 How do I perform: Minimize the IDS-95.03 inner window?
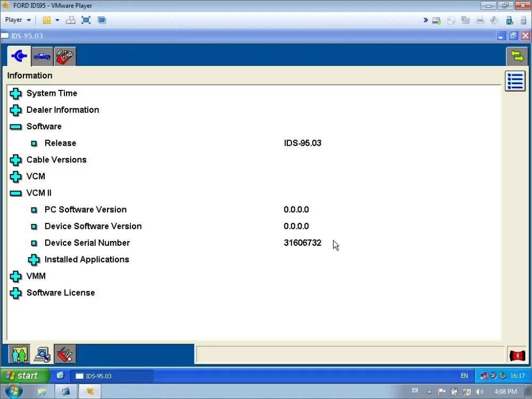click(501, 36)
